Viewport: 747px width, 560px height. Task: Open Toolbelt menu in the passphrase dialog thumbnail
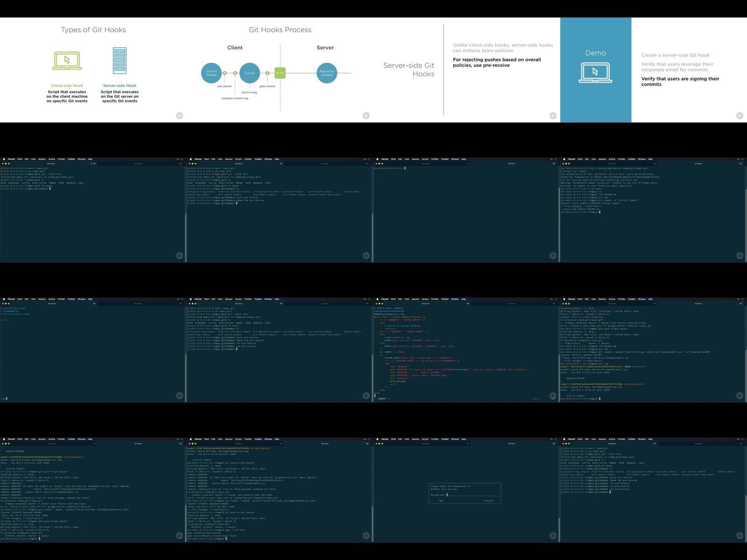(445, 439)
